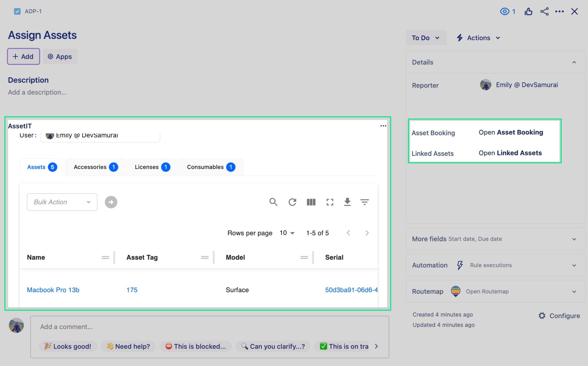588x366 pixels.
Task: Click the column layout toggle icon
Action: coord(311,202)
